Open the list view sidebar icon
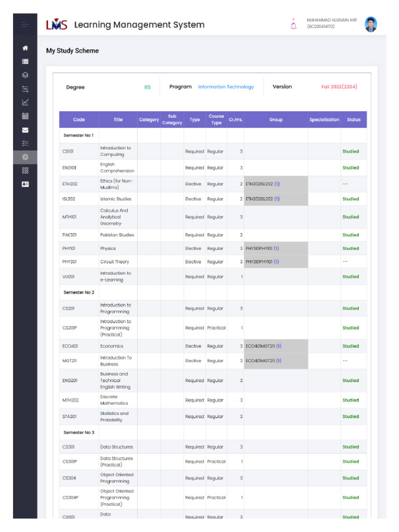The image size is (399, 532). pos(25,62)
